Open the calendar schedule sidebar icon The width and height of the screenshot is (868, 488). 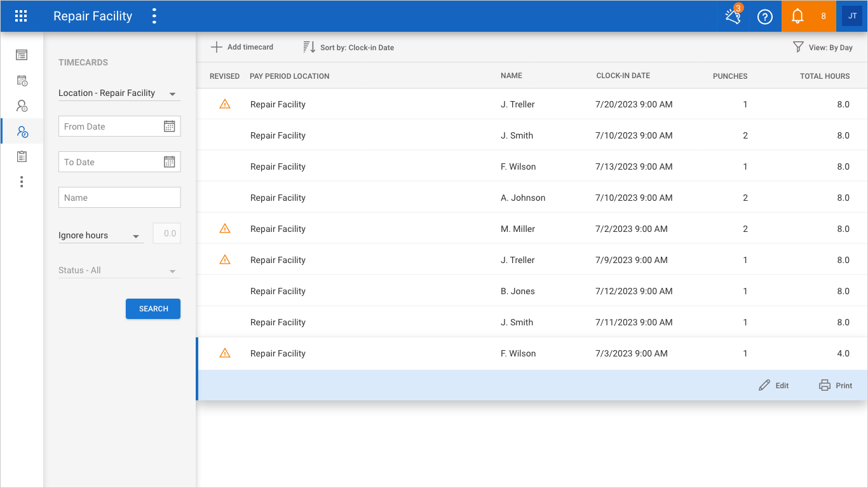22,81
